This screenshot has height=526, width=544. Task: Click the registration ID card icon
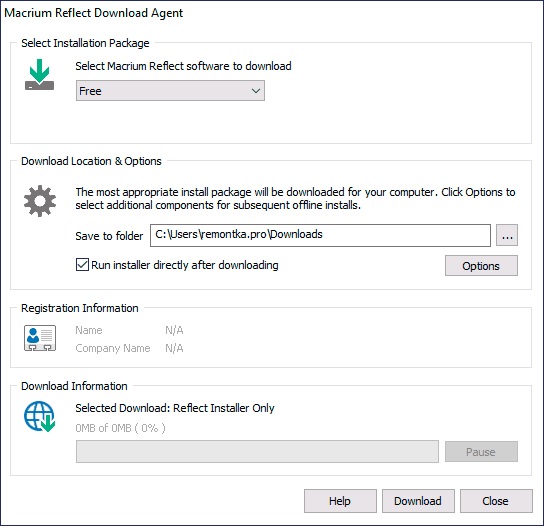tap(40, 338)
